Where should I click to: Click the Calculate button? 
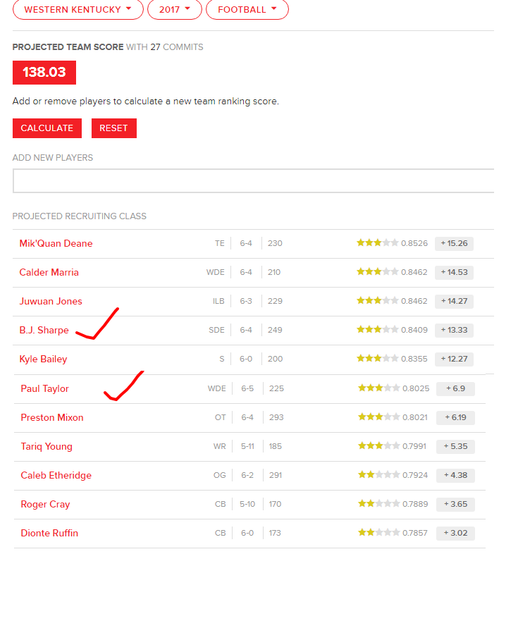47,128
